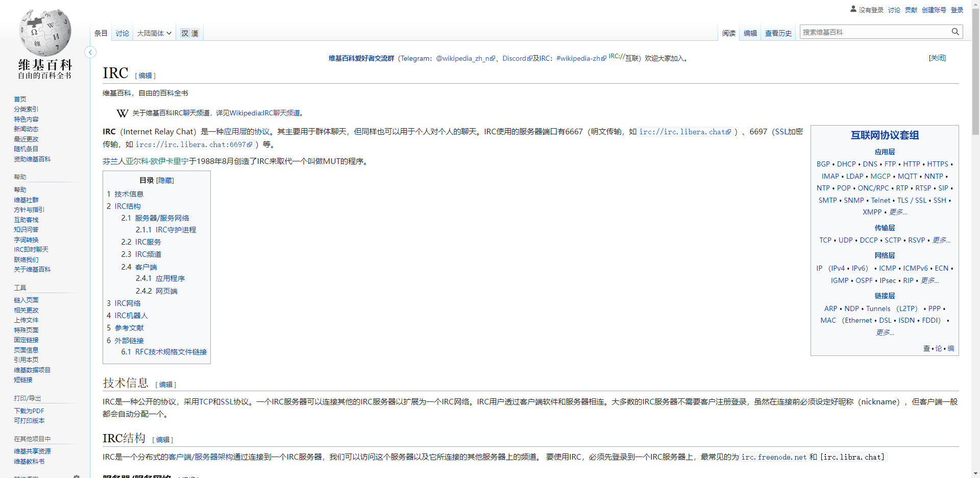This screenshot has width=980, height=478.
Task: Open the Wikipedia:IRC聊天频道 hatnote link
Action: point(265,113)
